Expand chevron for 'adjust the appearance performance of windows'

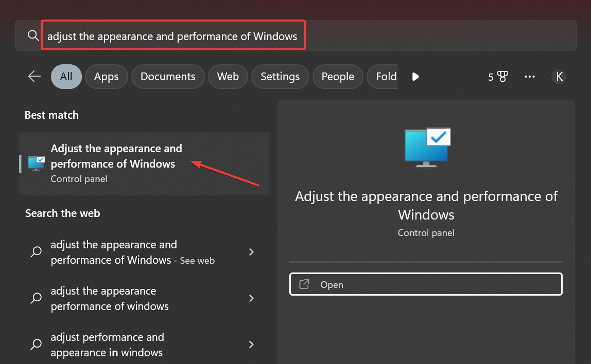[x=251, y=298]
